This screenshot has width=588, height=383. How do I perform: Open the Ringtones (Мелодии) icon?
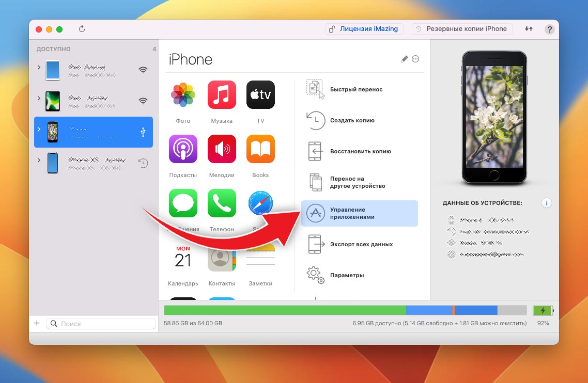point(222,149)
